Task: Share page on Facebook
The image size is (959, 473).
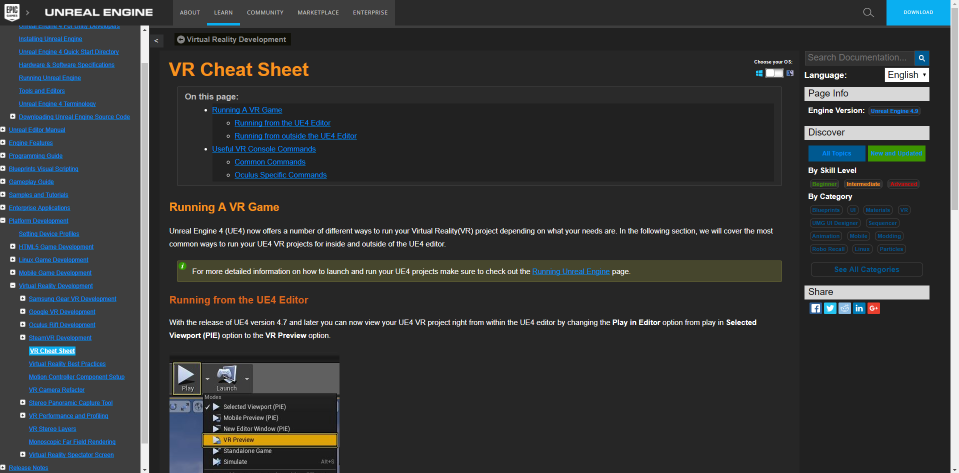Action: [815, 308]
